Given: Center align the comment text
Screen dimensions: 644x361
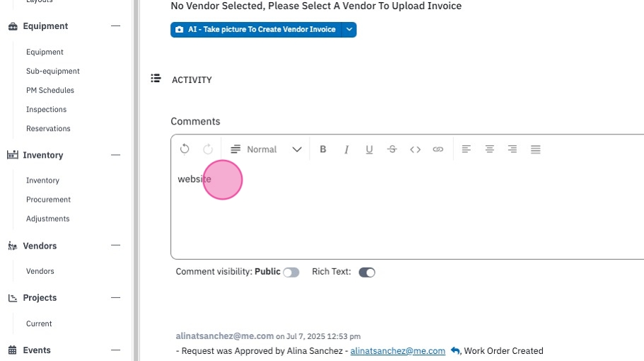Looking at the screenshot, I should [x=489, y=149].
